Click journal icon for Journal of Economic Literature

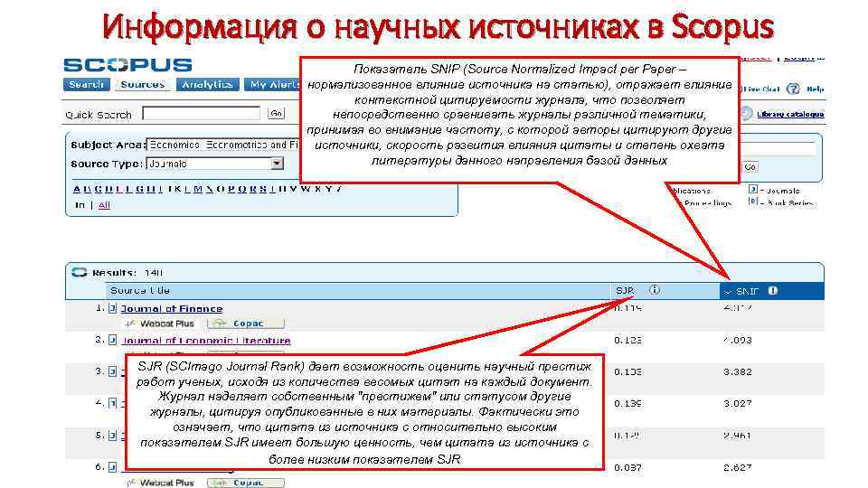(x=112, y=340)
